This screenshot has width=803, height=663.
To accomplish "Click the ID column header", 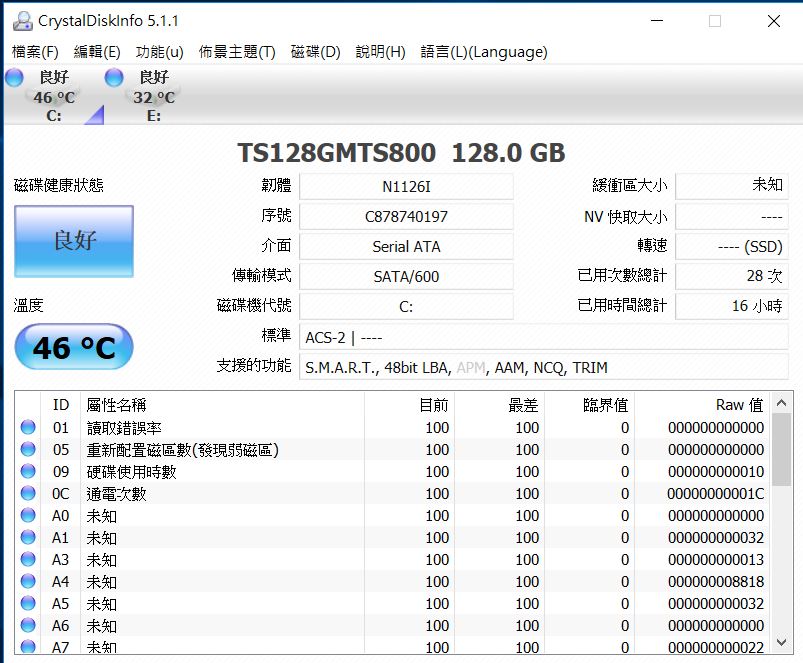I will click(x=60, y=404).
